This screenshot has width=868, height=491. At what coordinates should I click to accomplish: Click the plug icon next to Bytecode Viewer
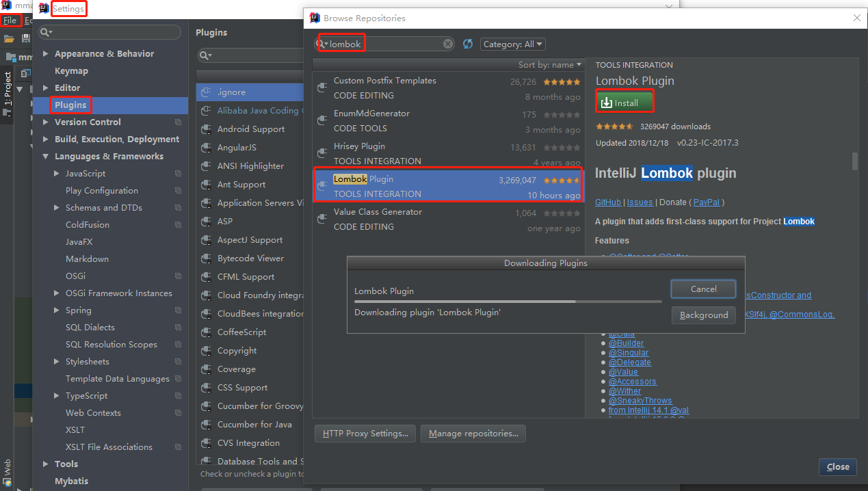coord(206,258)
